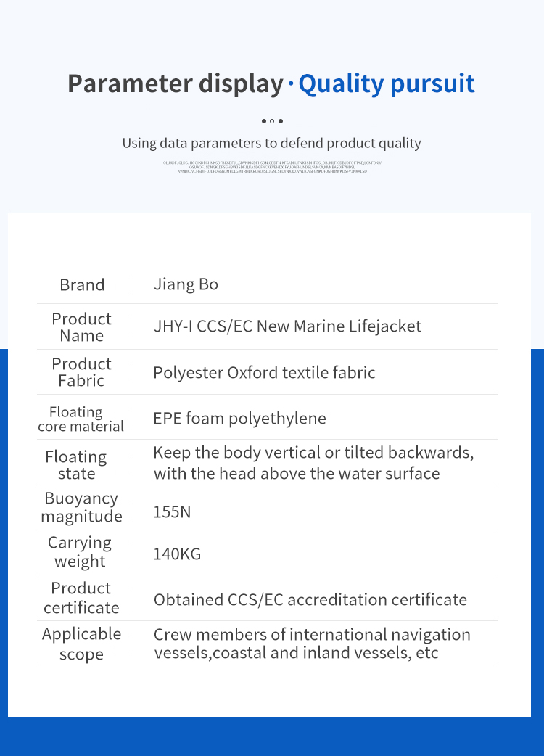The width and height of the screenshot is (544, 756).
Task: Click the "EPE foam polyethylene" value
Action: [239, 419]
